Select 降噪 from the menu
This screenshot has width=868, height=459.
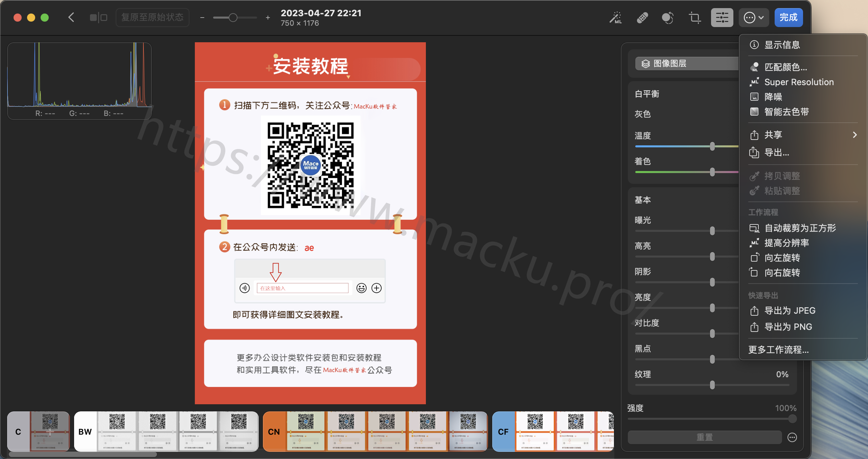[803, 97]
